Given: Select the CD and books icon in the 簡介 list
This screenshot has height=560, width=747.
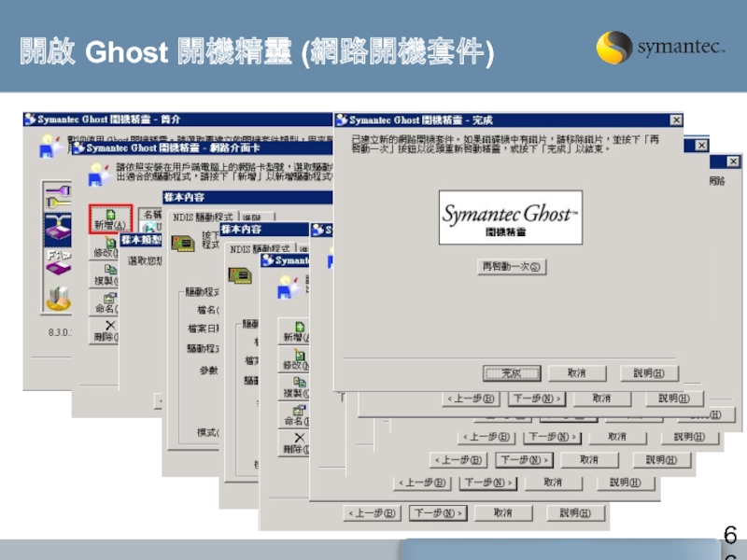Looking at the screenshot, I should click(x=59, y=298).
